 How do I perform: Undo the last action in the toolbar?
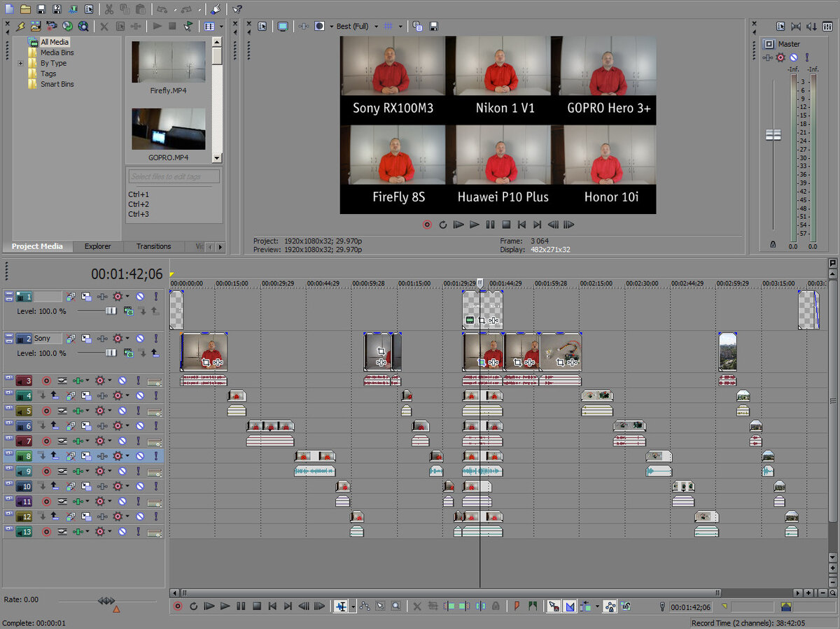[162, 9]
